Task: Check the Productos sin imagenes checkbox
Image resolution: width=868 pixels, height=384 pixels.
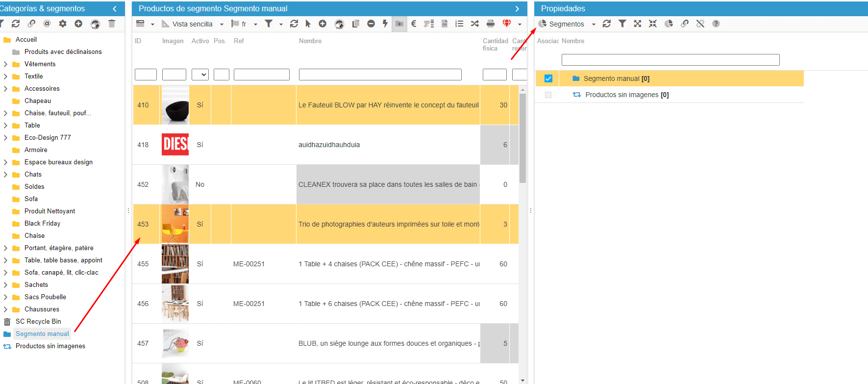Action: tap(548, 95)
